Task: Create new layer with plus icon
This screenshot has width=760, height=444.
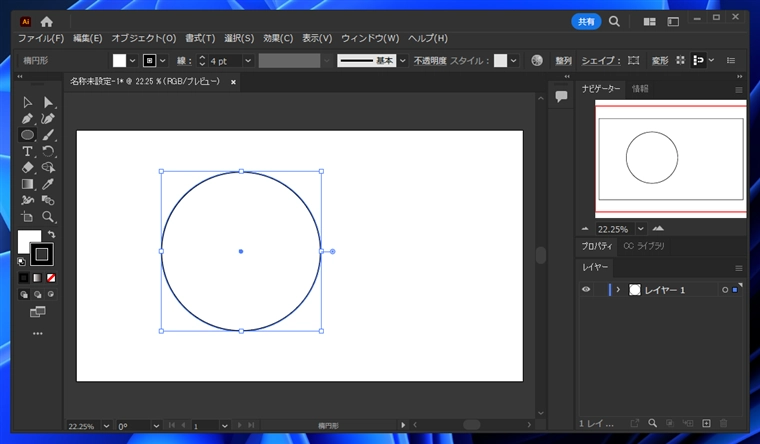Action: 706,424
